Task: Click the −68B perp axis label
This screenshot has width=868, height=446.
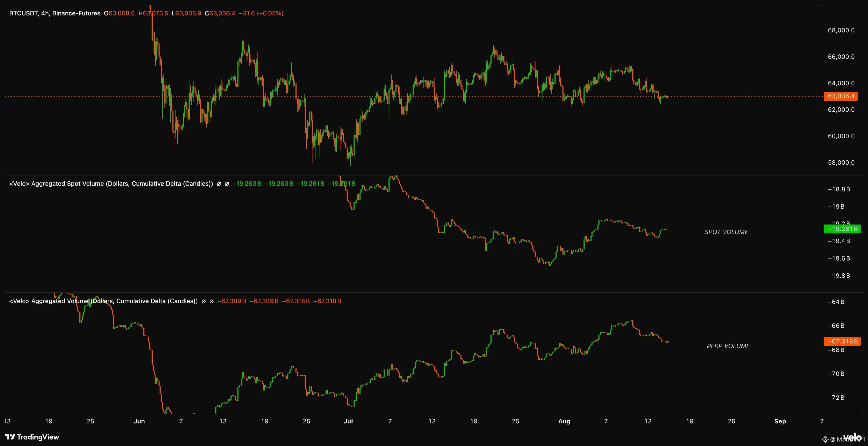Action: [x=836, y=350]
